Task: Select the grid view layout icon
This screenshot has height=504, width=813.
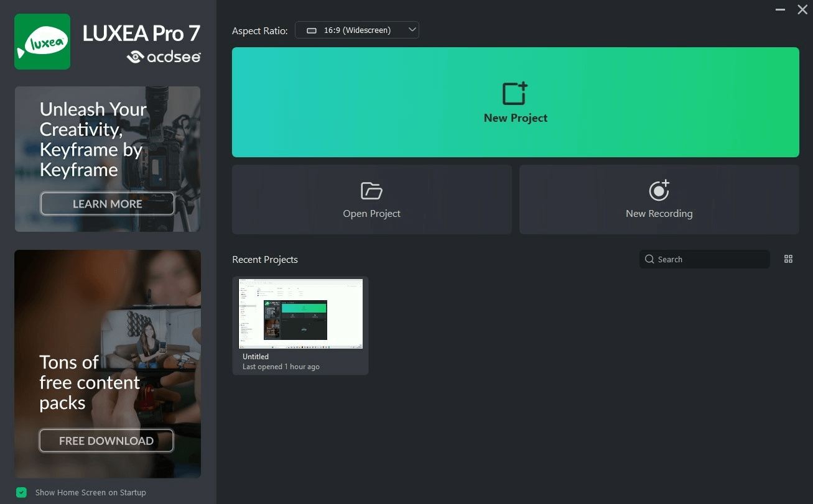Action: tap(788, 259)
